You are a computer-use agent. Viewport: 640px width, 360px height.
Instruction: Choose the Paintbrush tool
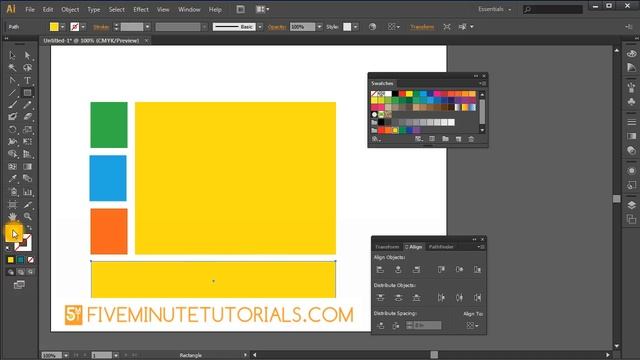[12, 105]
